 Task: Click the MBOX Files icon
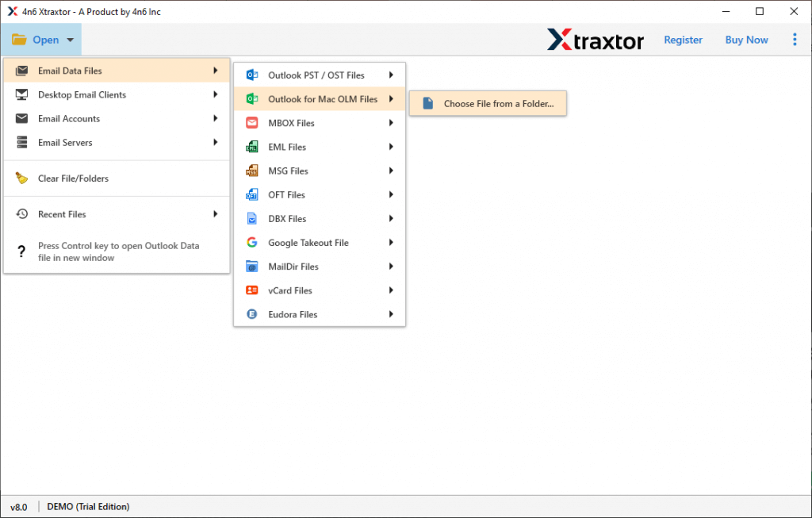click(x=254, y=122)
